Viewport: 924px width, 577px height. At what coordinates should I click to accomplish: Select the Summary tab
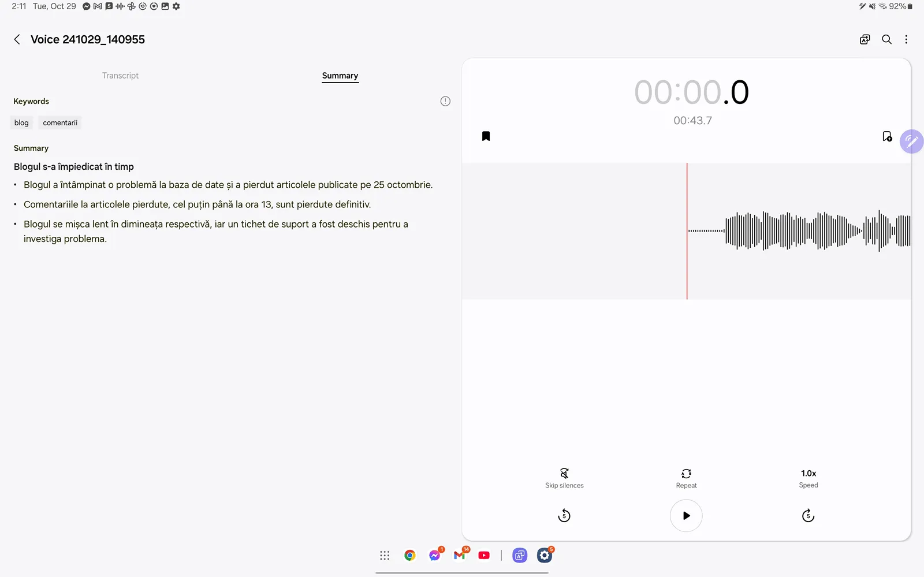pos(340,76)
